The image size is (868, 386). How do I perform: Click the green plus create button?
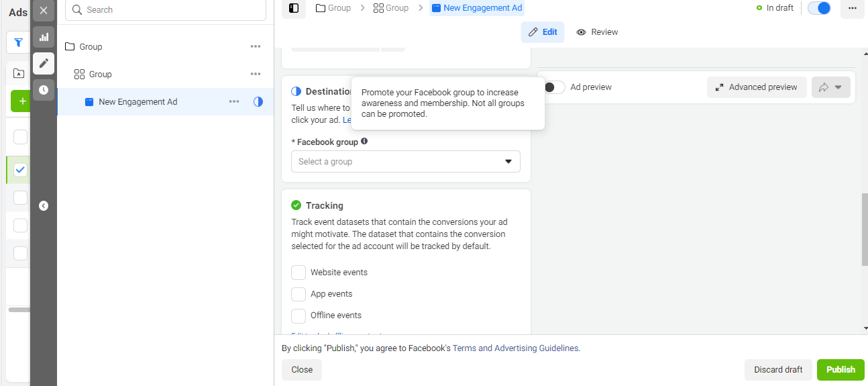(x=22, y=101)
